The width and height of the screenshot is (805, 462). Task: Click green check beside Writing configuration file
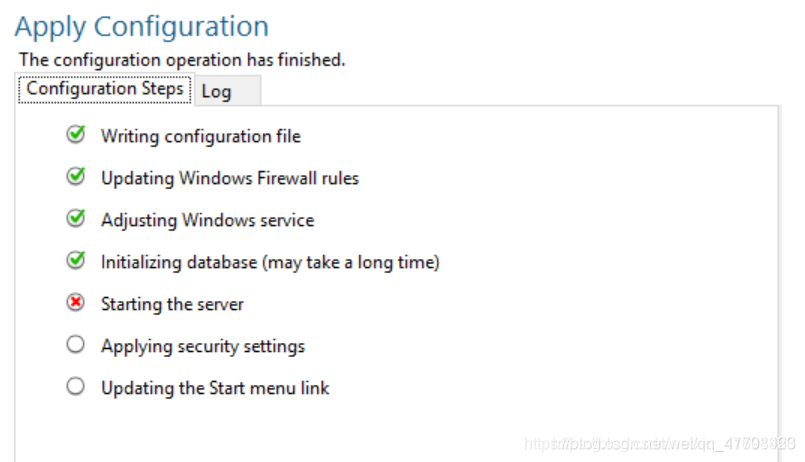[x=76, y=134]
